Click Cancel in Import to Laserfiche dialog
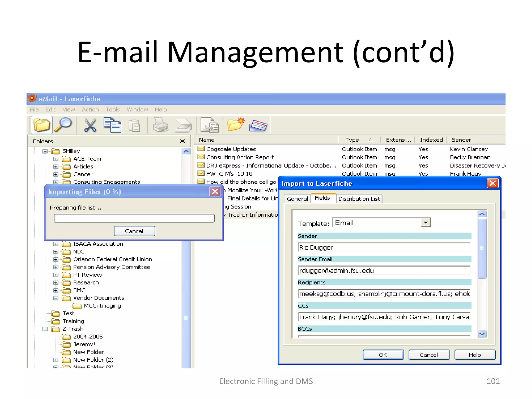The image size is (532, 399). click(x=429, y=355)
